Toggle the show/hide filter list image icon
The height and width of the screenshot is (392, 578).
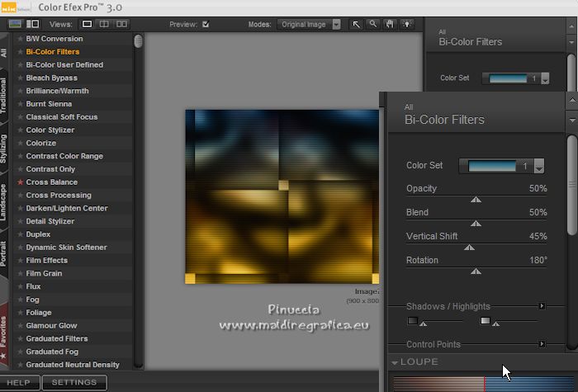coord(15,24)
